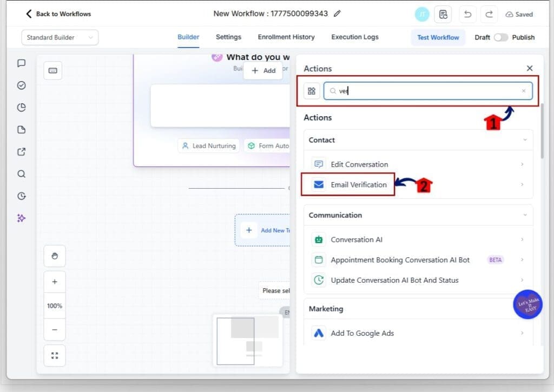
Task: Open action categories grid icon
Action: [x=312, y=91]
